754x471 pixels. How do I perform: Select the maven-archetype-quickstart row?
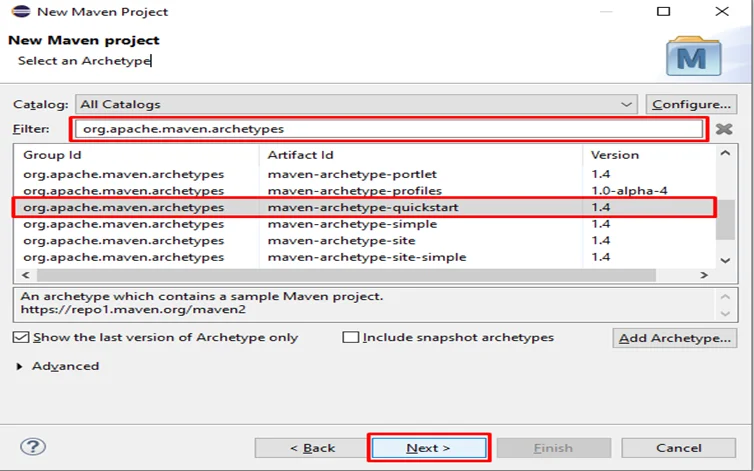click(x=365, y=207)
